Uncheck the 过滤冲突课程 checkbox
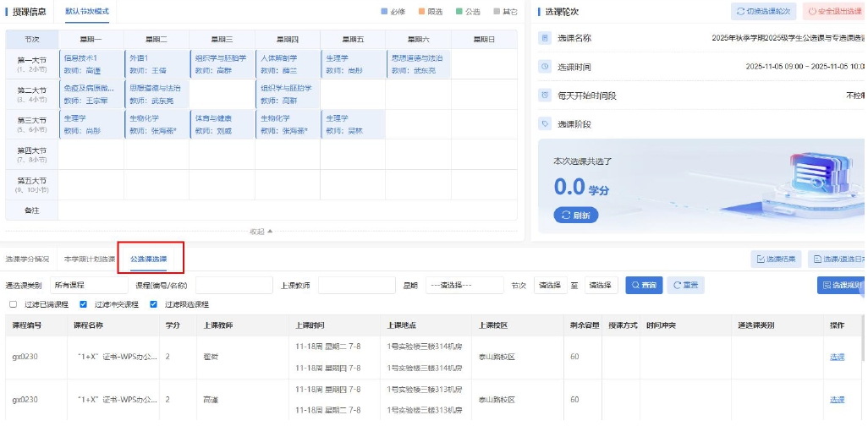 (x=83, y=304)
